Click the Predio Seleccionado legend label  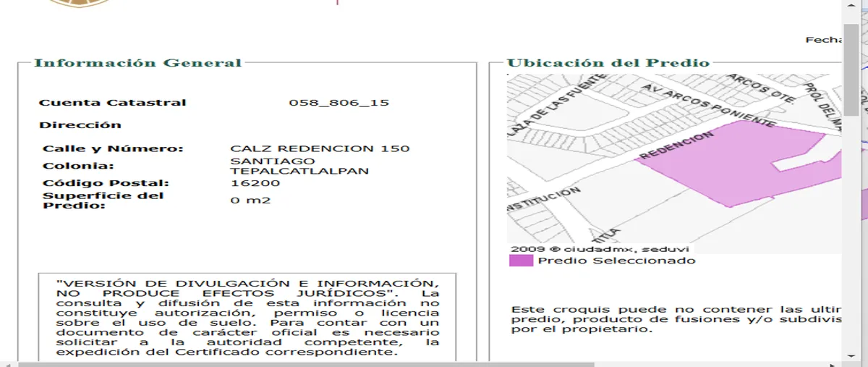616,261
